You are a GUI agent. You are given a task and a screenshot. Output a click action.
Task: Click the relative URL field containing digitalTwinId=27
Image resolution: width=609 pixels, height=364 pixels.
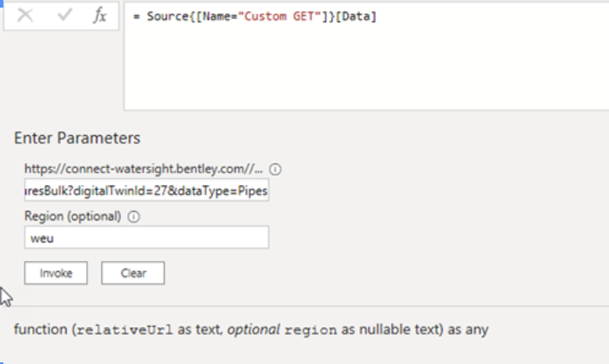146,191
